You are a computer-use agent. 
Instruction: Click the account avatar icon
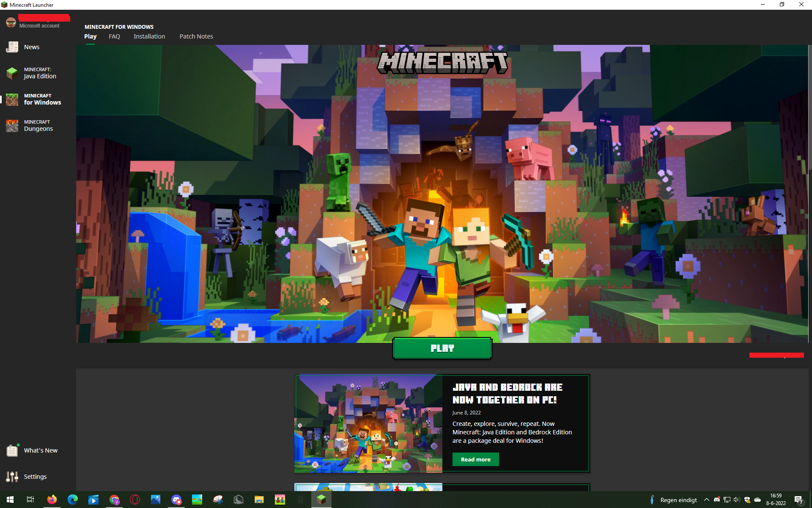(11, 22)
